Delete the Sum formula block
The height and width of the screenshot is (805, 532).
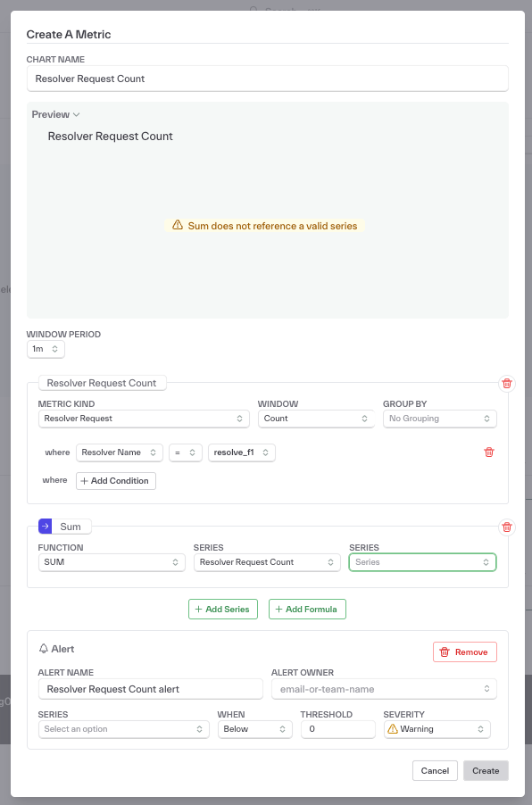coord(507,527)
